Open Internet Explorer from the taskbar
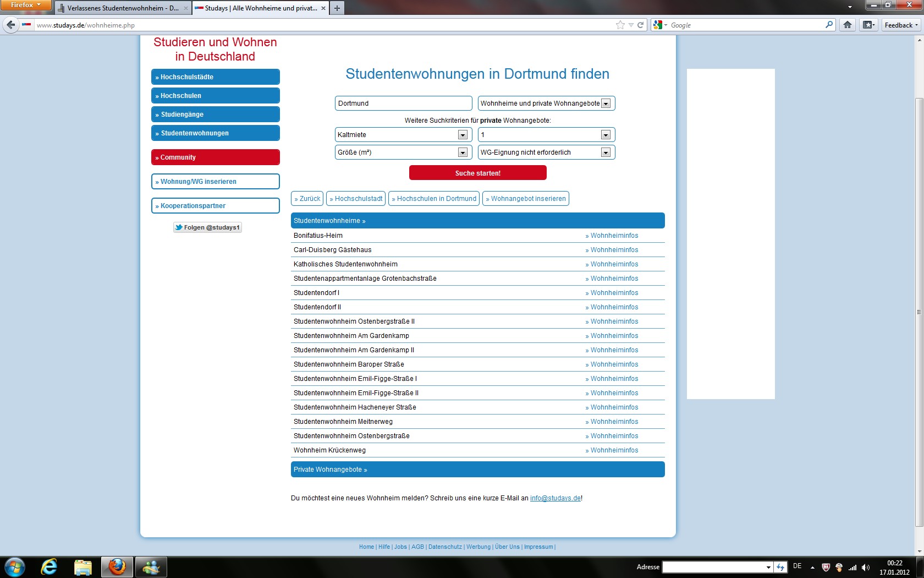Viewport: 924px width, 578px height. (x=49, y=566)
